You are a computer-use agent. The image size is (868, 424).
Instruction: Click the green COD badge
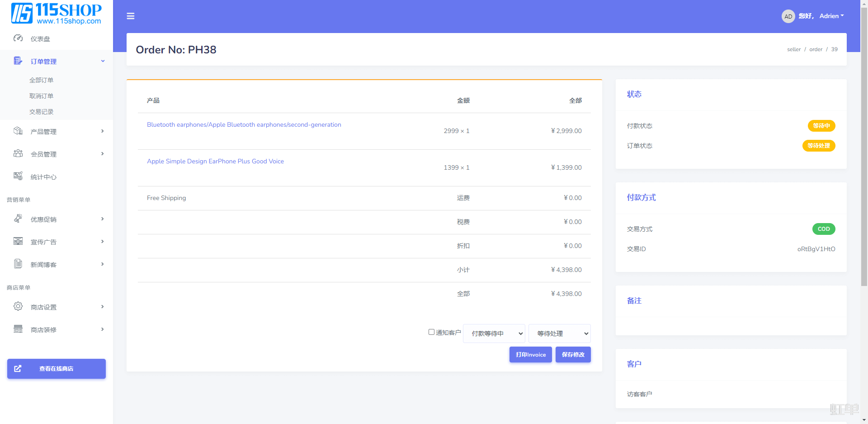point(824,229)
